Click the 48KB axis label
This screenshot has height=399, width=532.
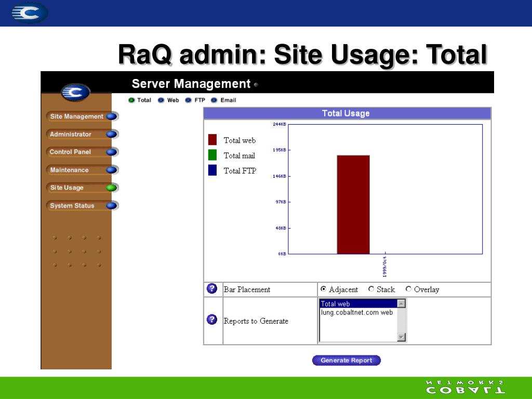281,228
